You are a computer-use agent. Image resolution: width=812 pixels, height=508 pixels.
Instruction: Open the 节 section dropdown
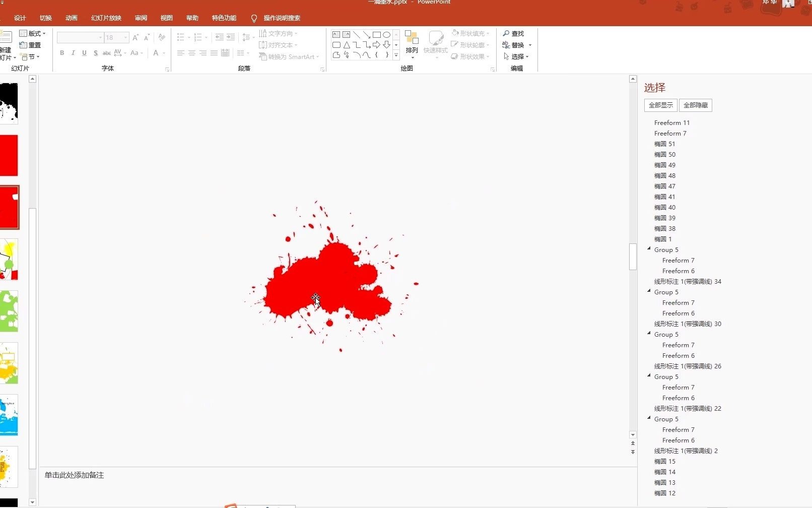(x=30, y=57)
